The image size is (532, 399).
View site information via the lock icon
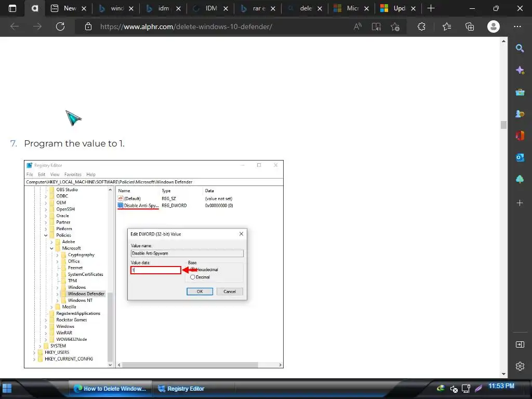click(88, 26)
